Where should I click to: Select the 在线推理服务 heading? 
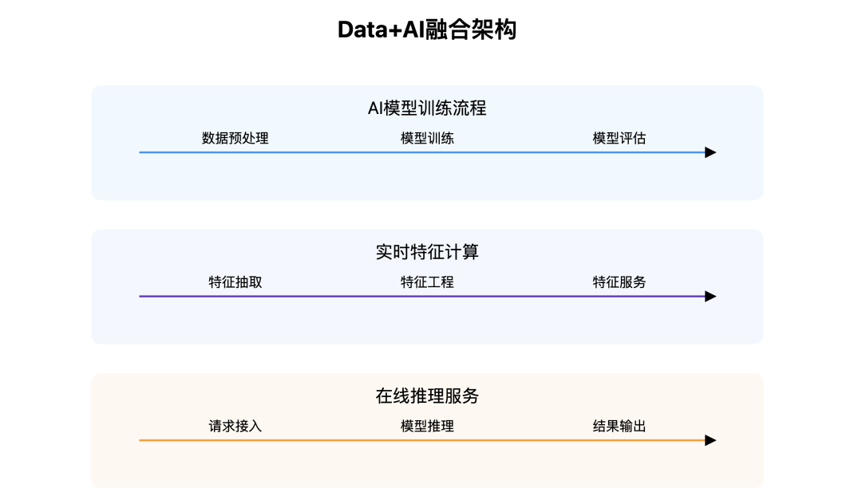pyautogui.click(x=427, y=396)
